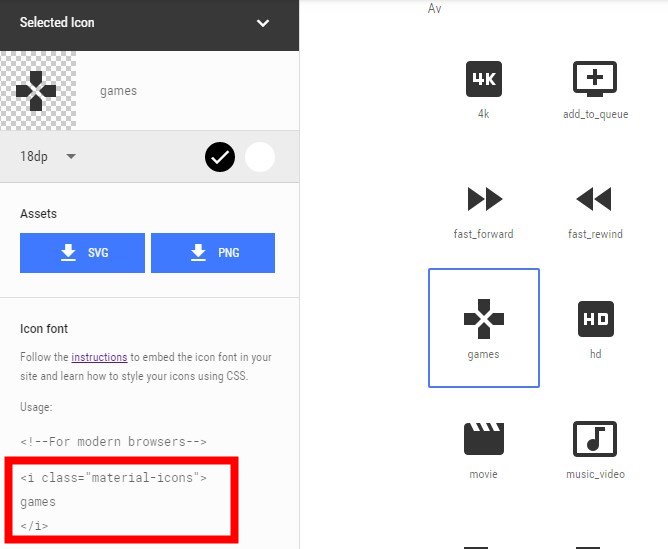The image size is (668, 549).
Task: Click the 'hd' label text
Action: [x=596, y=354]
